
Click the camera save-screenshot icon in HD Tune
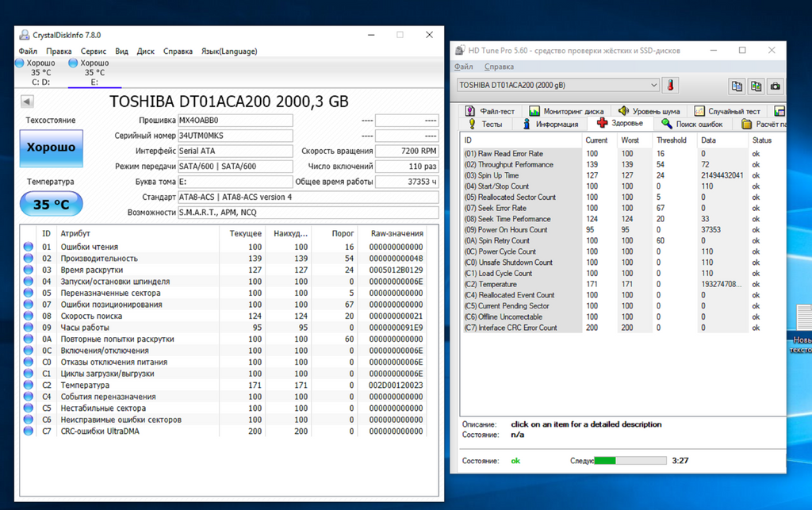click(x=776, y=86)
